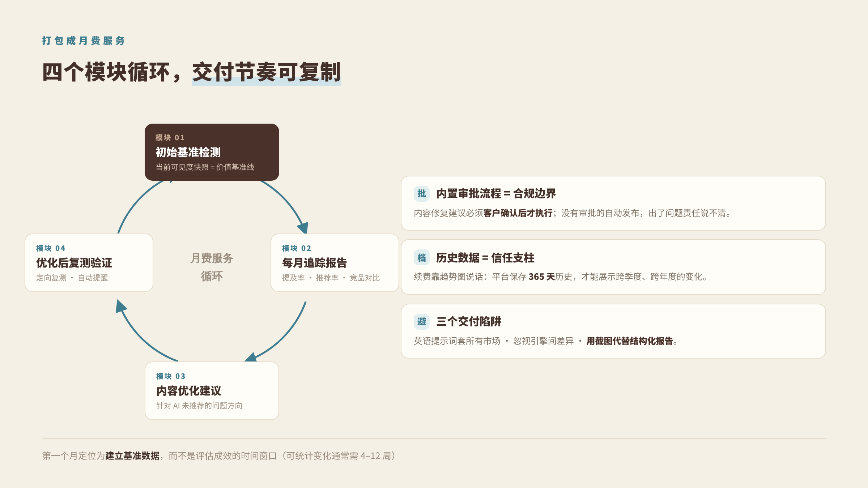Screen dimensions: 868x488
Task: Click the heading 内置审批流程 = 合规边界
Action: coord(496,194)
